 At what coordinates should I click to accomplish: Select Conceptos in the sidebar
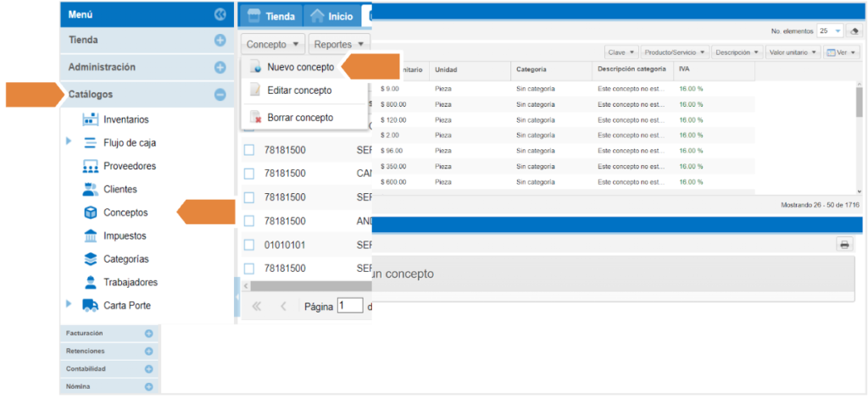point(125,213)
